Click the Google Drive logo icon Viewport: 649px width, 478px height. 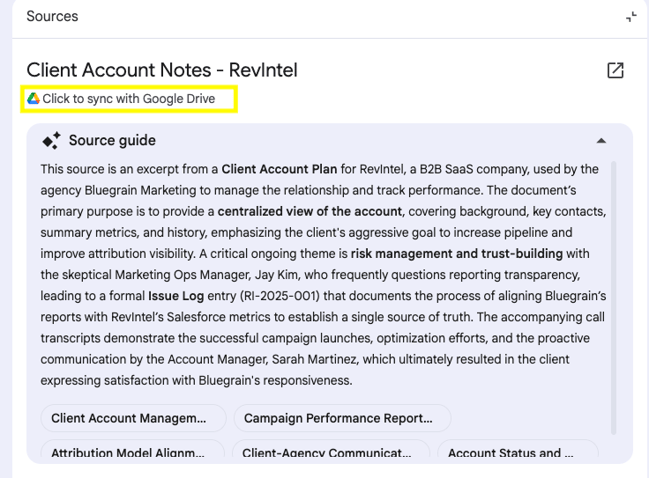point(33,99)
